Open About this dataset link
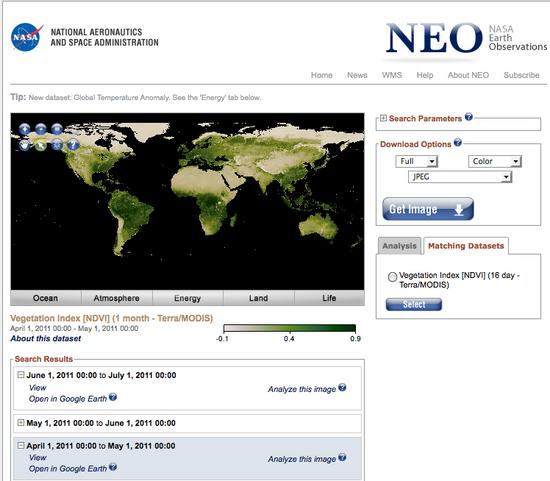550x481 pixels. pos(46,339)
